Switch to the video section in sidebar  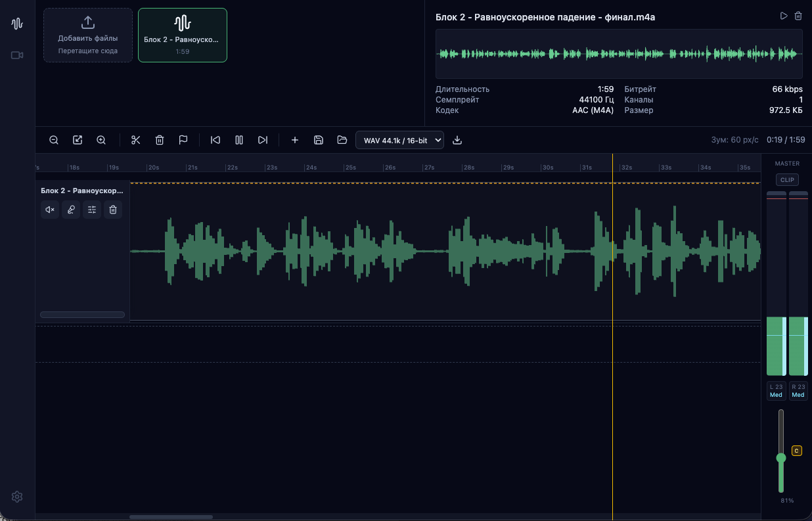[x=17, y=55]
